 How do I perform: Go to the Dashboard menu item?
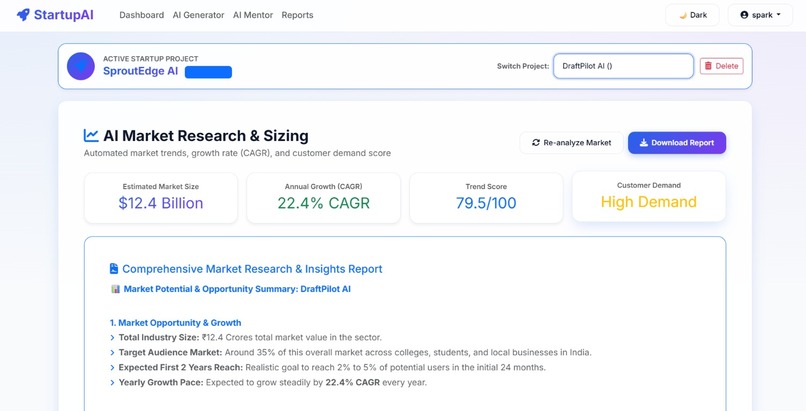(141, 15)
